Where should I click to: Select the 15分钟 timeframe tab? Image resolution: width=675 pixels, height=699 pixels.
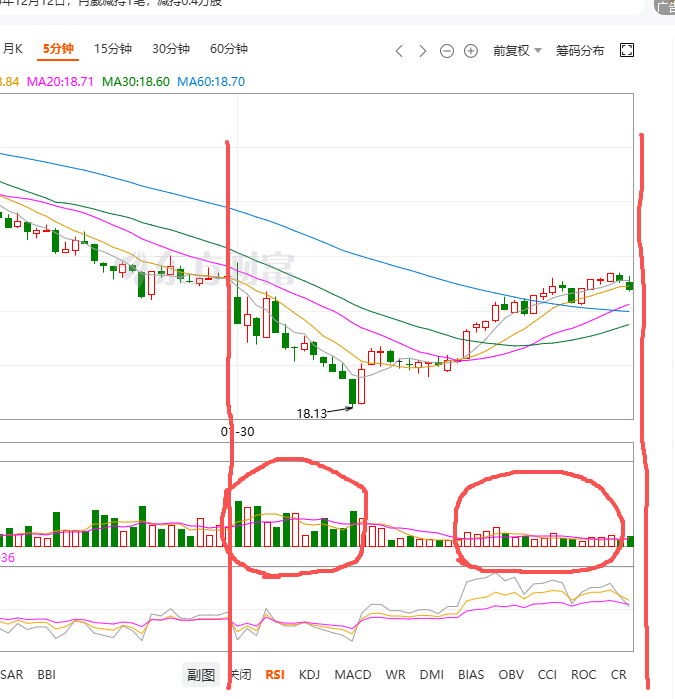(113, 49)
